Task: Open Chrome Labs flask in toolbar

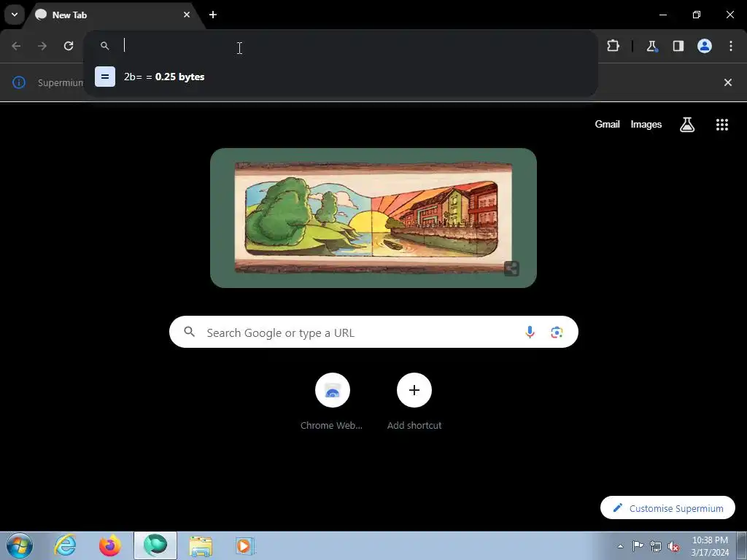Action: tap(651, 46)
